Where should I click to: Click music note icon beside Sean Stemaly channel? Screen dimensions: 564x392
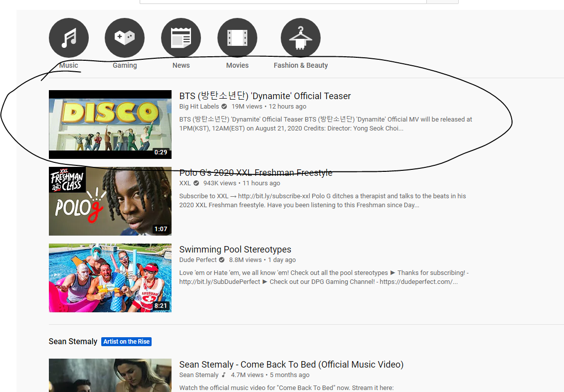[x=224, y=375]
